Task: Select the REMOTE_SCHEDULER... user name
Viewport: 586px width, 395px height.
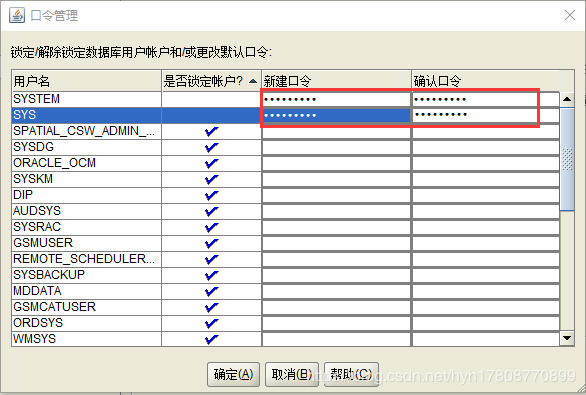Action: (84, 259)
